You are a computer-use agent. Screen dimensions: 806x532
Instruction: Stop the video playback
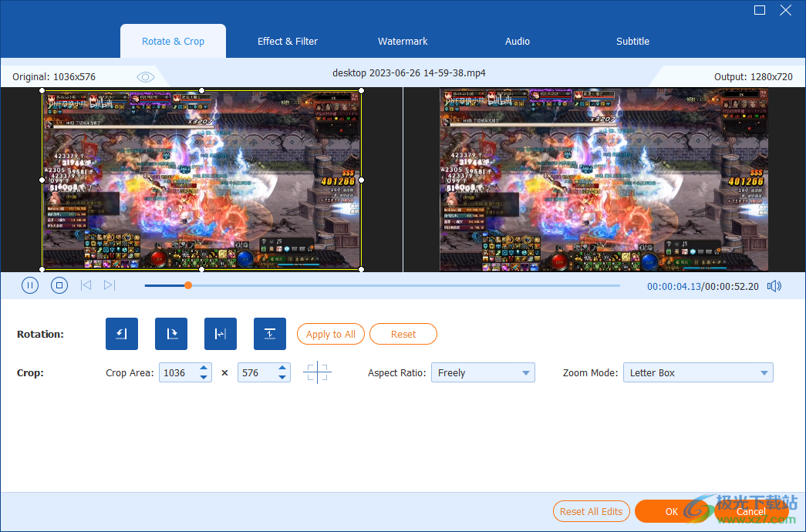pyautogui.click(x=59, y=285)
